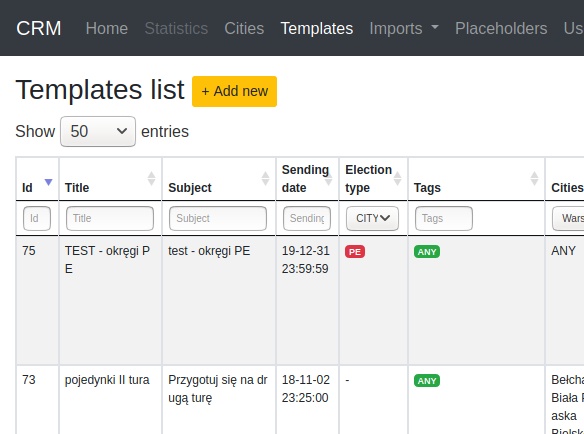The image size is (584, 434).
Task: Focus the Subject filter field
Action: click(x=218, y=218)
